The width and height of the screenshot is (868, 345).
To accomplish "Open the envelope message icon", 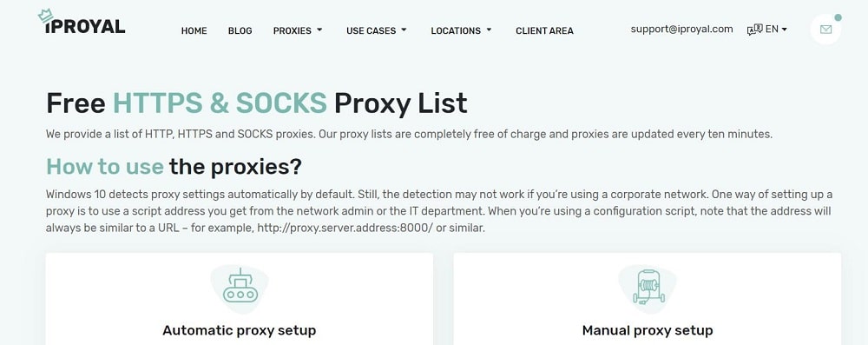I will (x=825, y=30).
